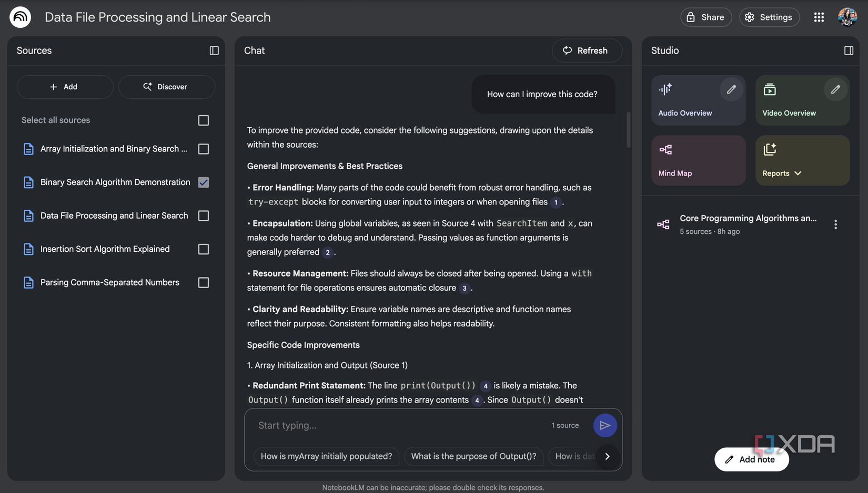Click the chat vertical scrollbar
Image resolution: width=868 pixels, height=493 pixels.
[x=628, y=130]
